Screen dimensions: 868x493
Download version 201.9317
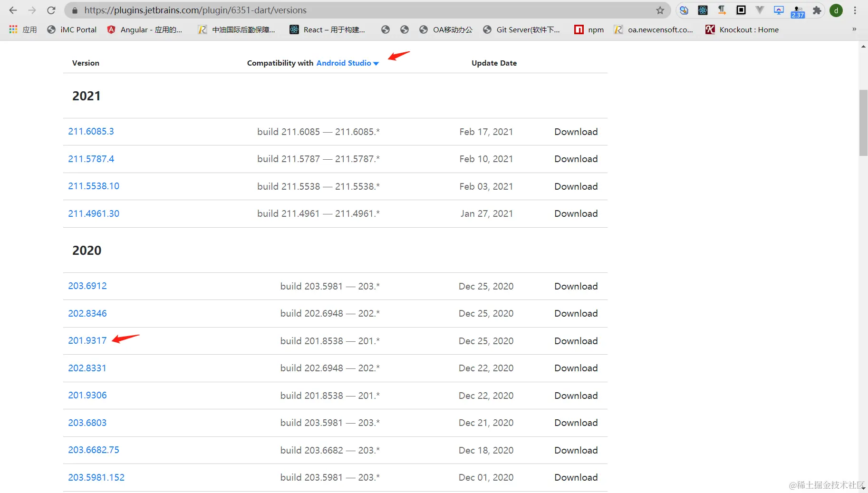point(576,341)
